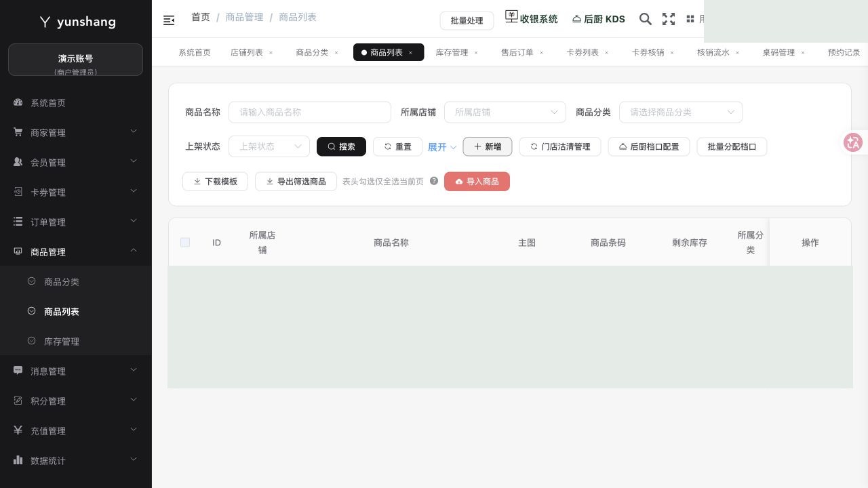
Task: Click the 导出筛选商品 button
Action: (296, 182)
